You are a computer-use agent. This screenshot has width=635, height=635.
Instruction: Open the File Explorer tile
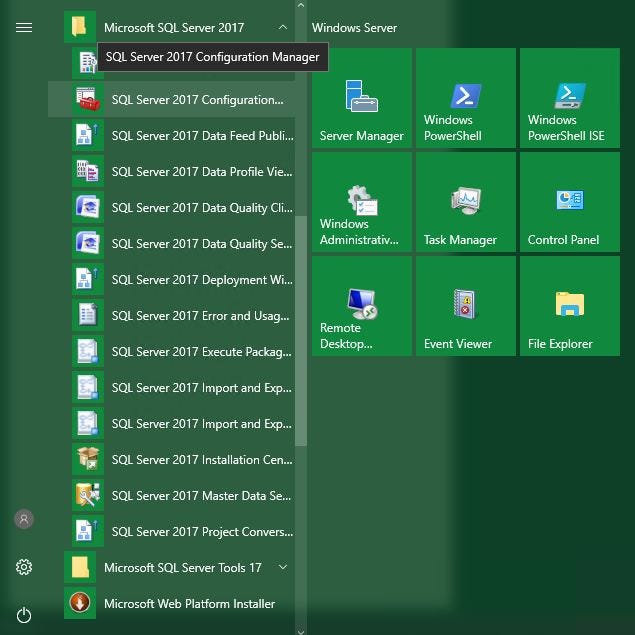570,306
